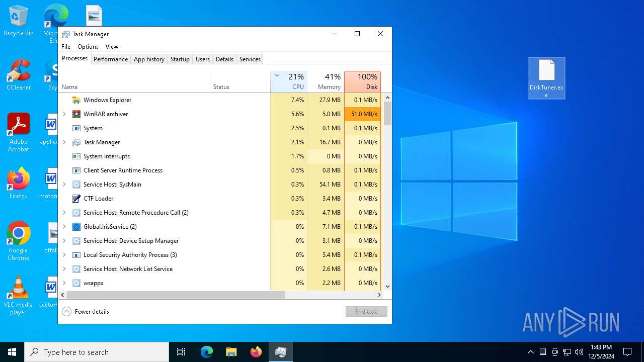Open the View menu

(112, 47)
